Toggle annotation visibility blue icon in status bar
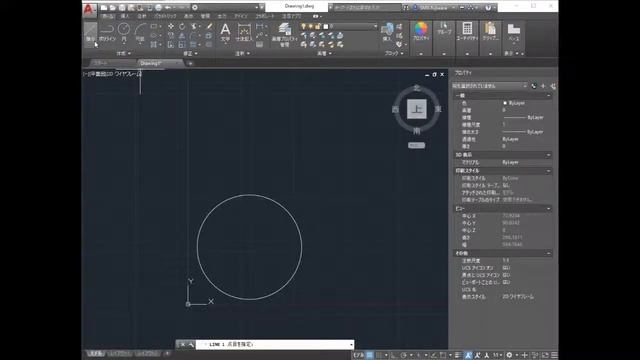The width and height of the screenshot is (640, 360). 468,355
